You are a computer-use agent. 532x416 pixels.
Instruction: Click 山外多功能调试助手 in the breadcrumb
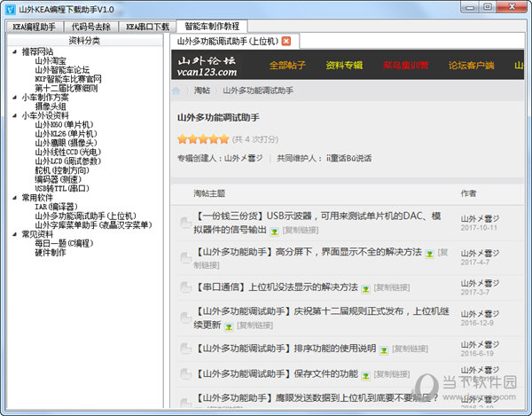pyautogui.click(x=258, y=90)
